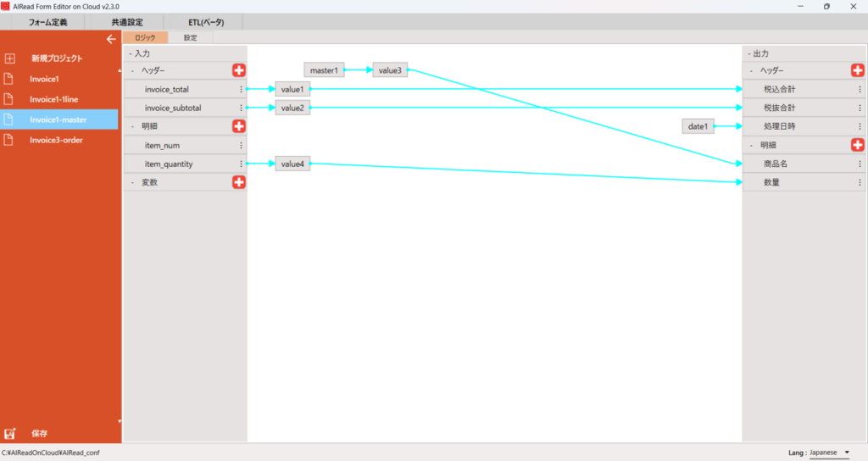Switch to the 共通設定 tab
The height and width of the screenshot is (461, 868).
[127, 22]
